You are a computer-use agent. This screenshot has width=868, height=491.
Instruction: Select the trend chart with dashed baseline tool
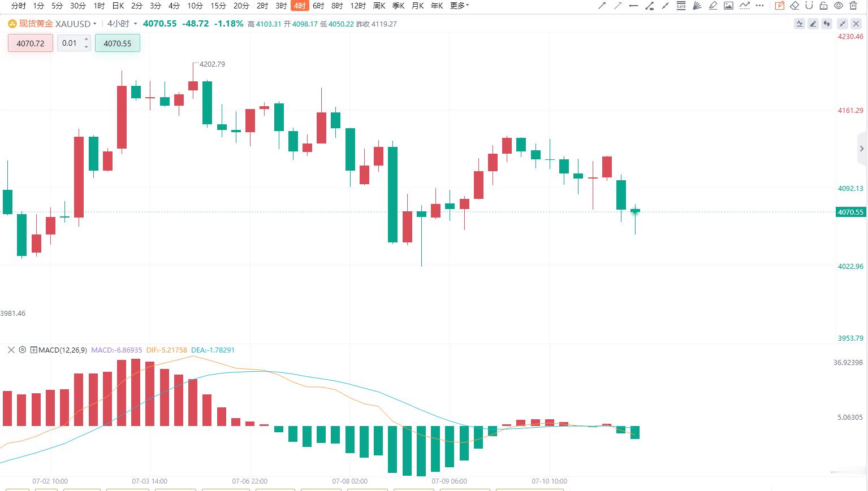tap(745, 6)
